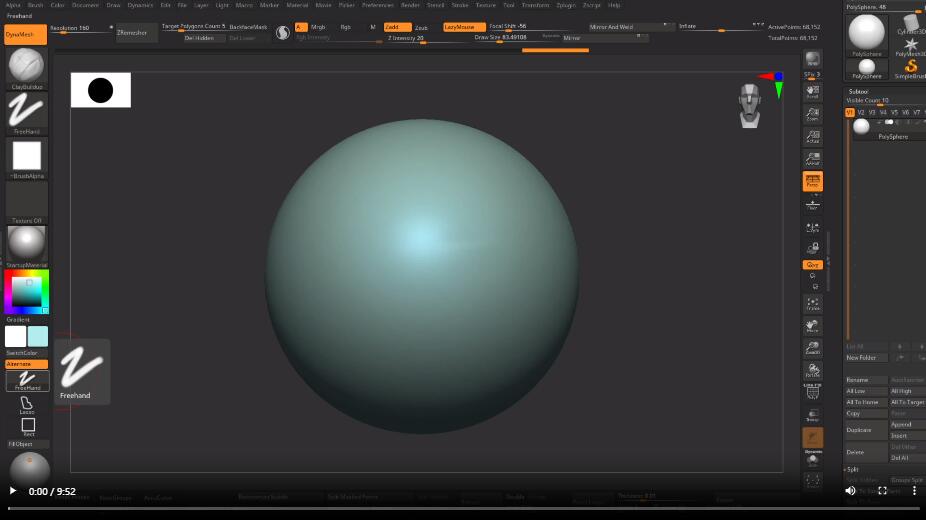Open the StartupMaterial sphere picker
Image resolution: width=926 pixels, height=520 pixels.
coord(26,243)
